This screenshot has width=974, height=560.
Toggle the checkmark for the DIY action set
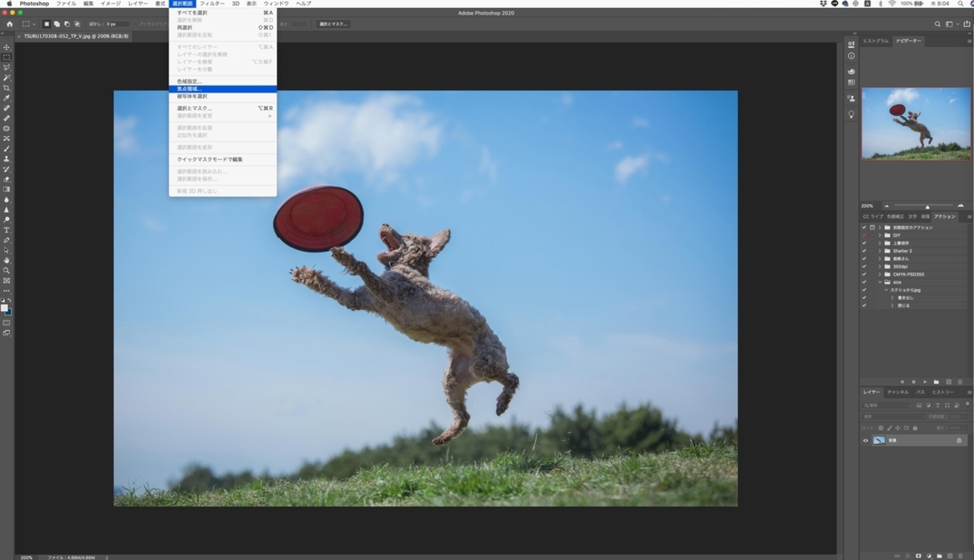coord(864,235)
